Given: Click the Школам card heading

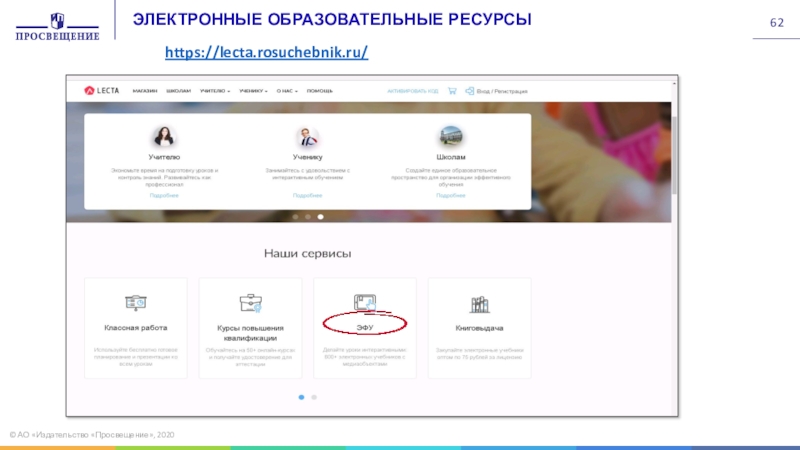Looking at the screenshot, I should tap(451, 157).
